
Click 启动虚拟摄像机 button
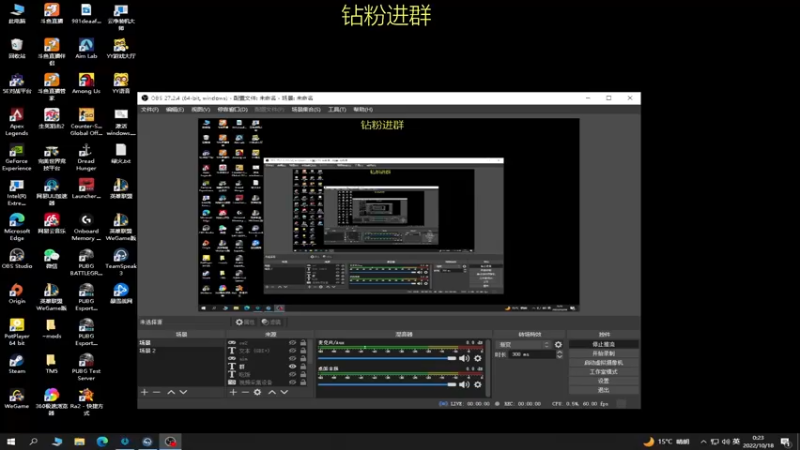604,363
